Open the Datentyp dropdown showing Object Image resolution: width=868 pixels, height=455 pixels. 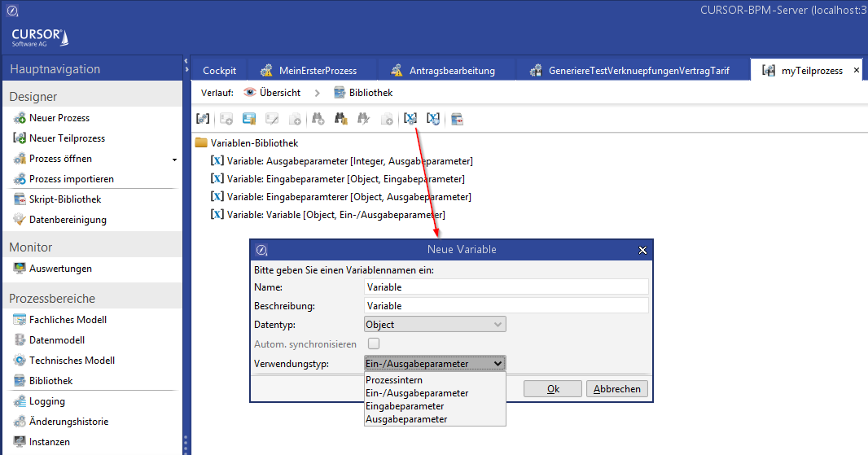pyautogui.click(x=435, y=325)
